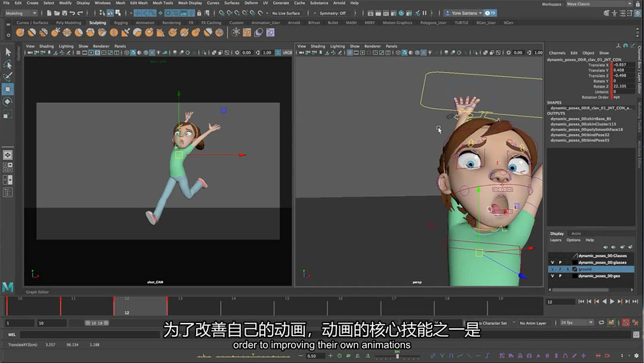Click Channels in the Channel Box
This screenshot has width=644, height=363.
557,53
